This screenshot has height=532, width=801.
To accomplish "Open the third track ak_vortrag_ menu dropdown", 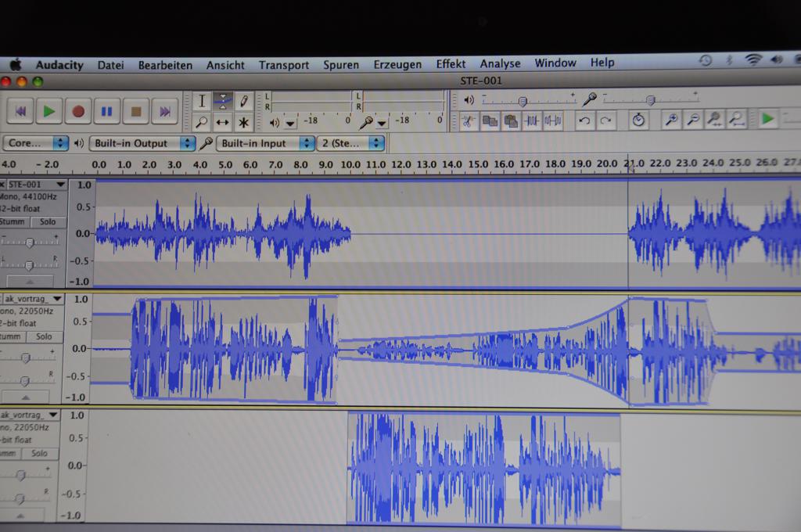I will (x=53, y=415).
